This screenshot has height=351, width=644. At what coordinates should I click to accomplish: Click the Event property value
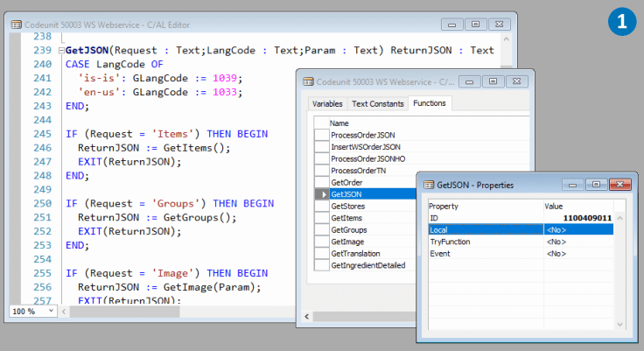coord(577,254)
